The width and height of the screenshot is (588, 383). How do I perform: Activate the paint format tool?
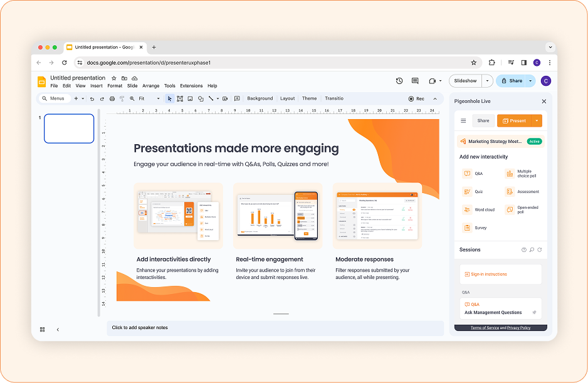pyautogui.click(x=122, y=98)
